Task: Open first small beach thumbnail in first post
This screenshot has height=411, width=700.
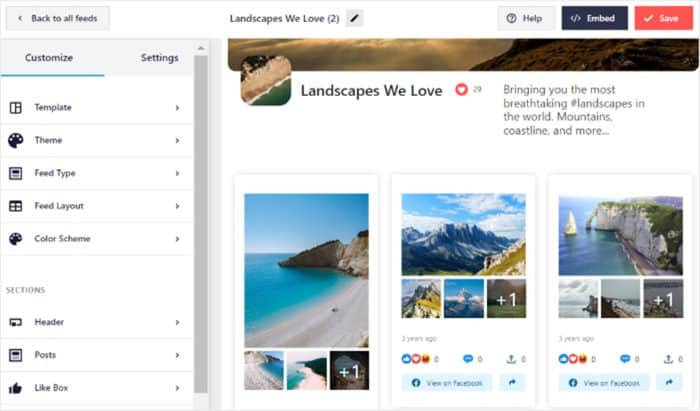Action: pos(264,370)
